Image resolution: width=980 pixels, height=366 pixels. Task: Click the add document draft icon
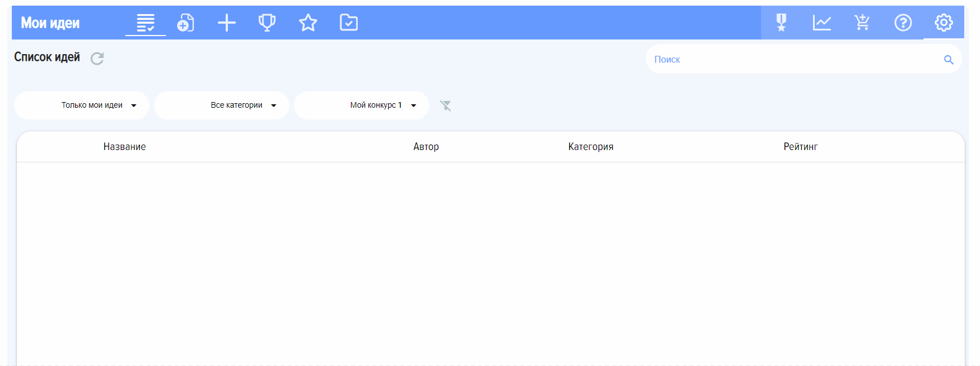186,23
